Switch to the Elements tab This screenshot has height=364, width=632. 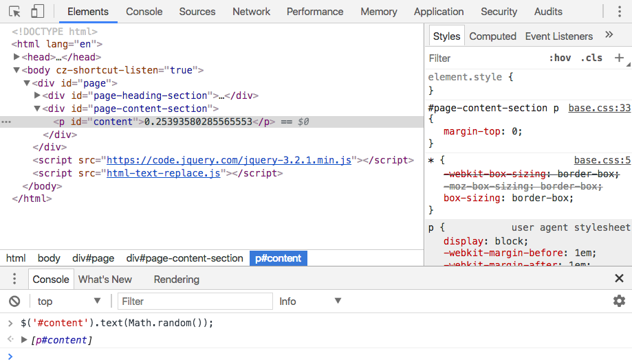pos(88,12)
